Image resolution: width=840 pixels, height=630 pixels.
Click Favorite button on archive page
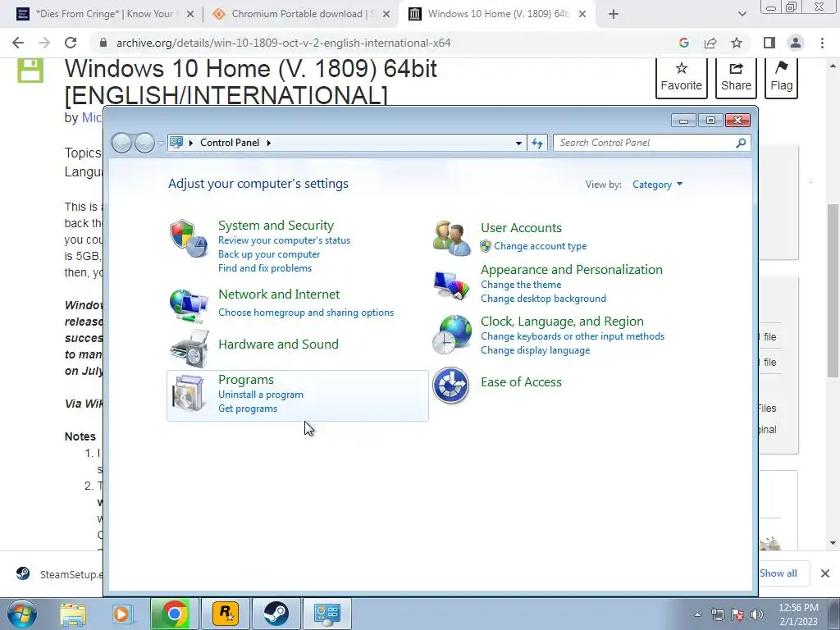click(x=681, y=76)
